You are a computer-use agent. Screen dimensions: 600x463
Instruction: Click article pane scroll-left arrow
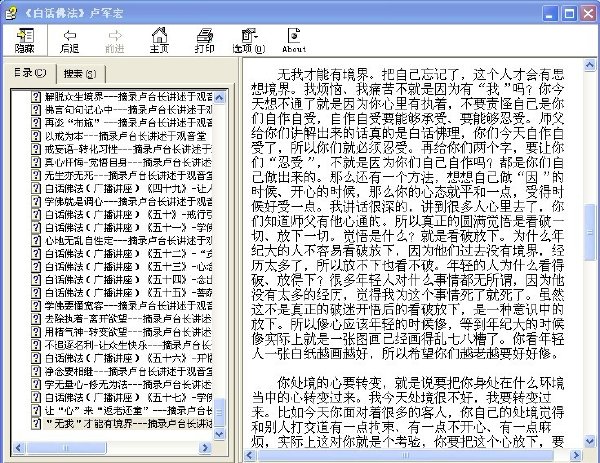250,455
